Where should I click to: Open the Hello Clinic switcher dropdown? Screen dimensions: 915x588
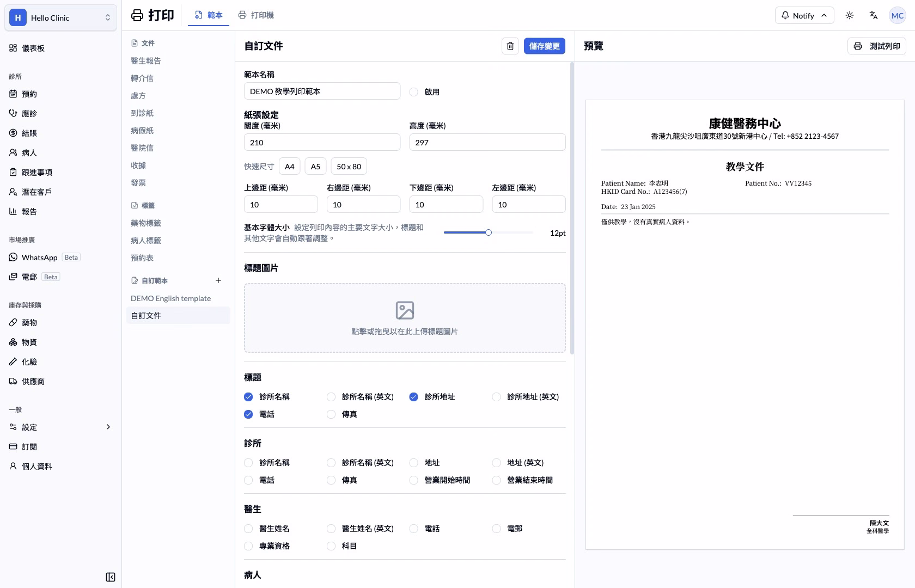(61, 18)
